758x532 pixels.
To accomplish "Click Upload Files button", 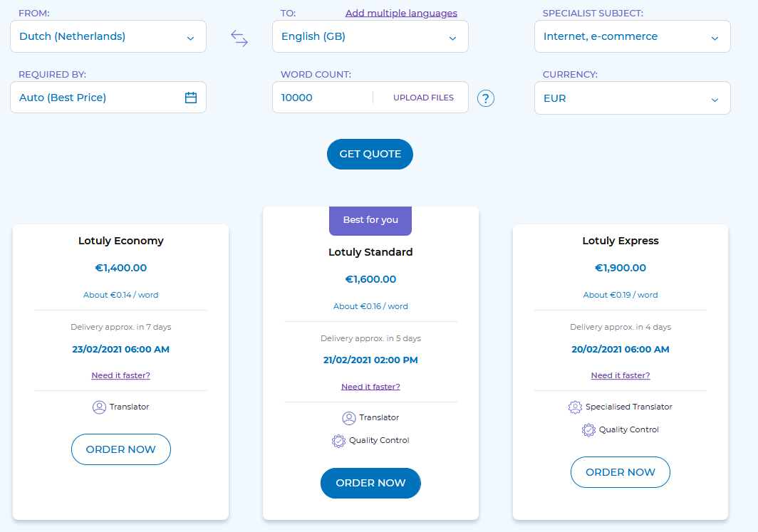I will pyautogui.click(x=423, y=98).
